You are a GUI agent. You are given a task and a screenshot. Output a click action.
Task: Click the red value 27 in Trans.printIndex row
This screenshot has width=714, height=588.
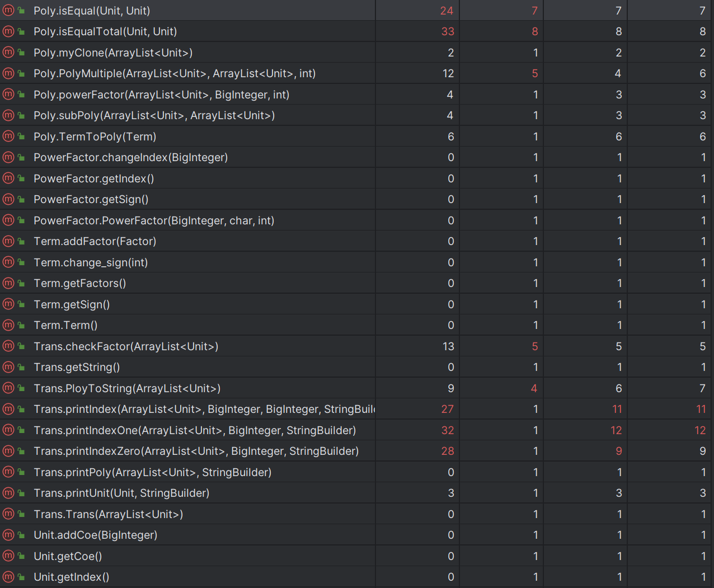448,409
